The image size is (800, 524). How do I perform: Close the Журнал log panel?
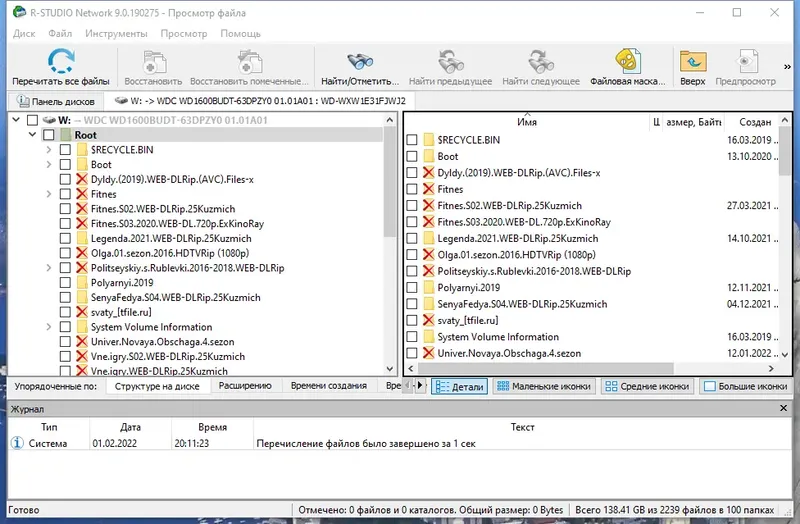pyautogui.click(x=784, y=408)
